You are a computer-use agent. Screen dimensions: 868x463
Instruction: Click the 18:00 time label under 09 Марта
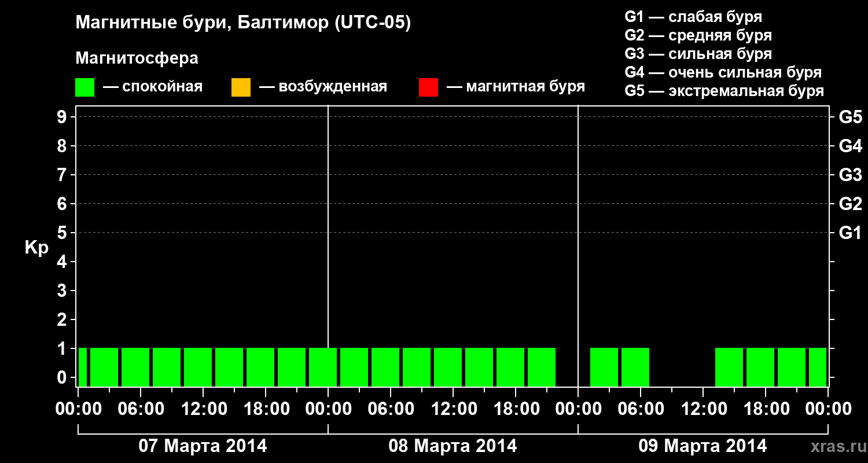766,409
